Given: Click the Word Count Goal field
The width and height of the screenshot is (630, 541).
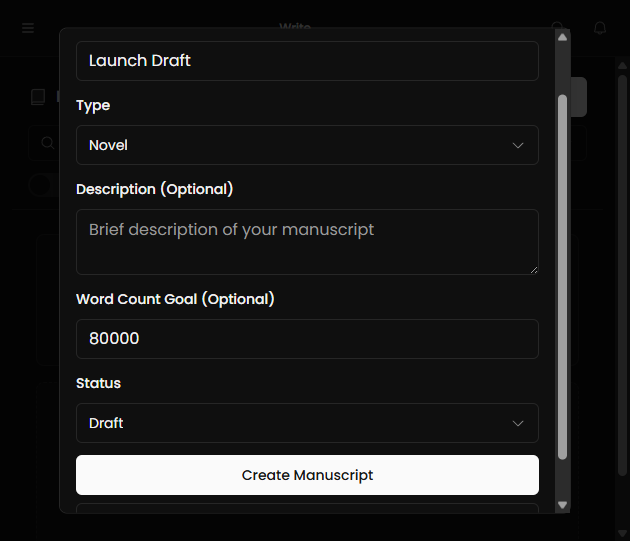Looking at the screenshot, I should 307,339.
